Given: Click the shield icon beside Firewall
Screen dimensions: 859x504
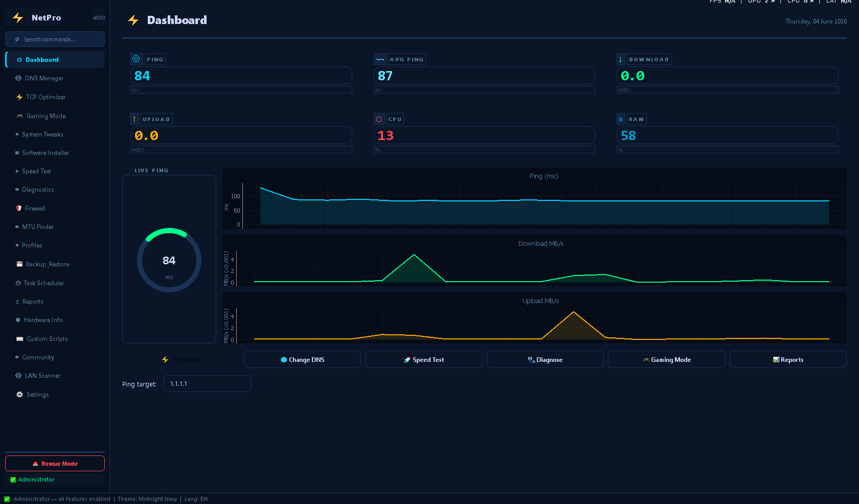Looking at the screenshot, I should (x=19, y=209).
